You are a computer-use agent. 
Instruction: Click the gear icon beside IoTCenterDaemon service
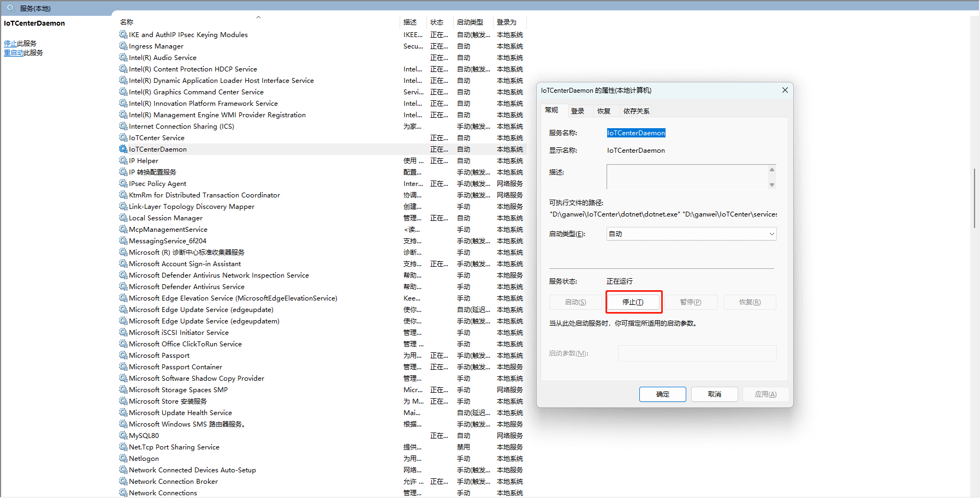coord(123,149)
